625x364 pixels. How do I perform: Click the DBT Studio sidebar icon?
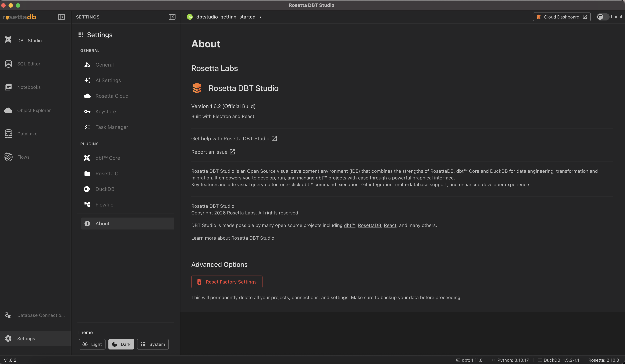pos(8,40)
